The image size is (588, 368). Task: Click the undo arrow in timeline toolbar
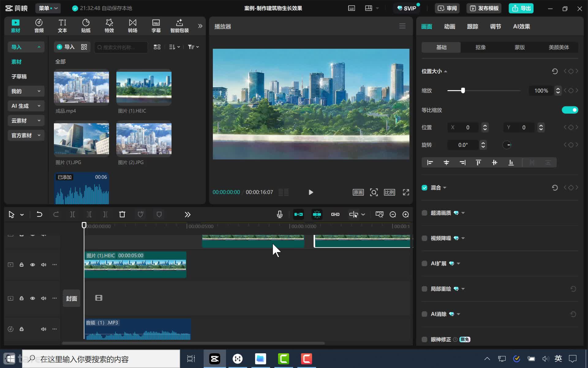pos(39,214)
